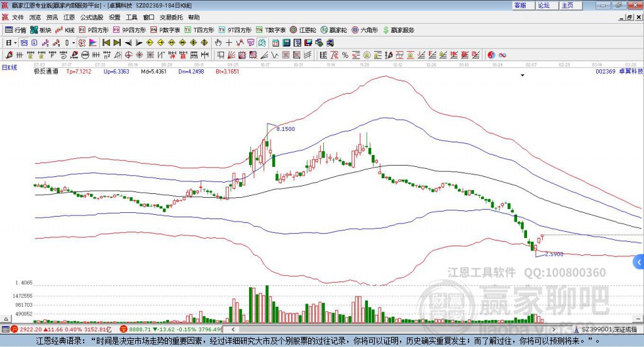Click the 日K线 period label

click(9, 67)
